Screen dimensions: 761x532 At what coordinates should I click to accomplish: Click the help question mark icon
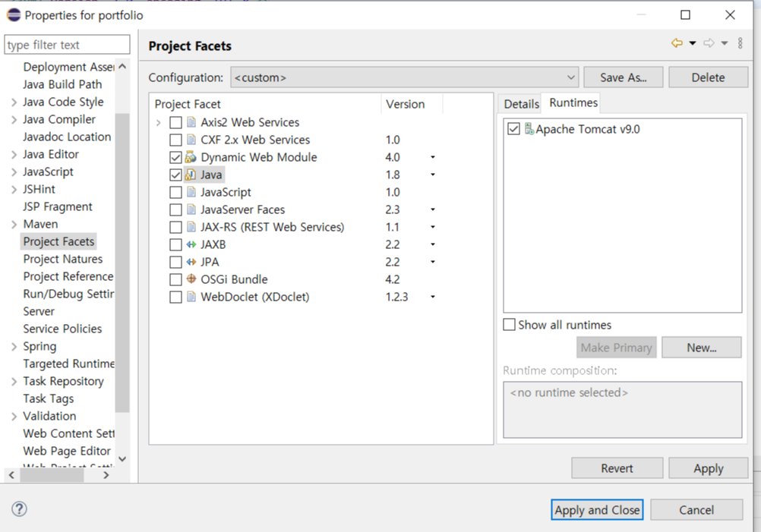point(19,509)
